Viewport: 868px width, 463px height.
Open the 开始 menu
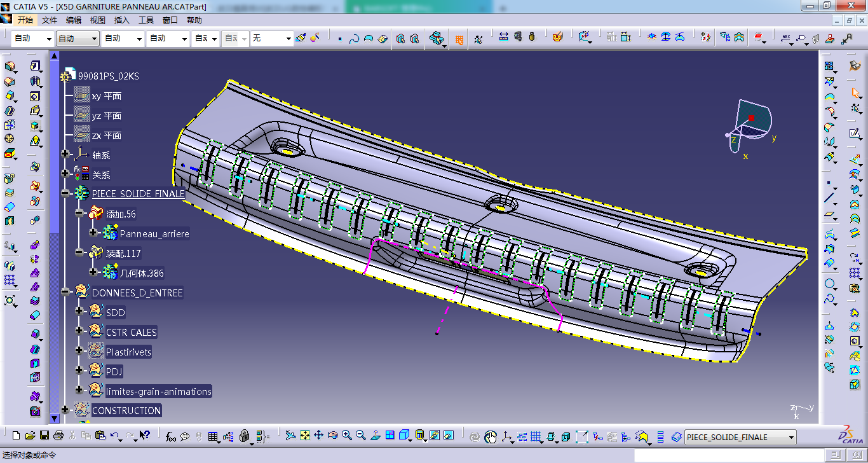(25, 20)
